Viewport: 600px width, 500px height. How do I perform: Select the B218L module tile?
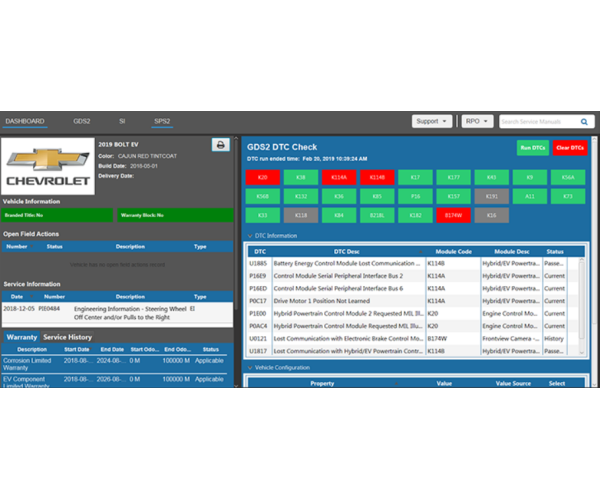tap(377, 215)
